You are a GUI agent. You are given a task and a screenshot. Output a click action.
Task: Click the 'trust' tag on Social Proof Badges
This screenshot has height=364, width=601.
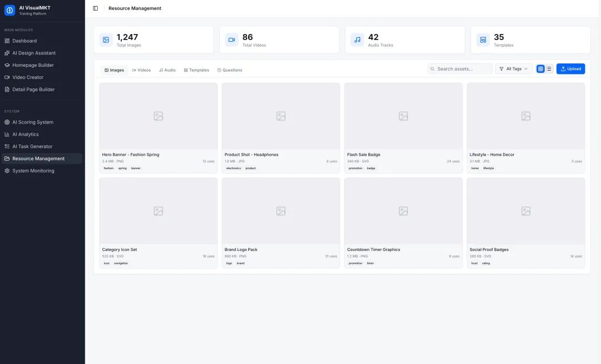474,263
